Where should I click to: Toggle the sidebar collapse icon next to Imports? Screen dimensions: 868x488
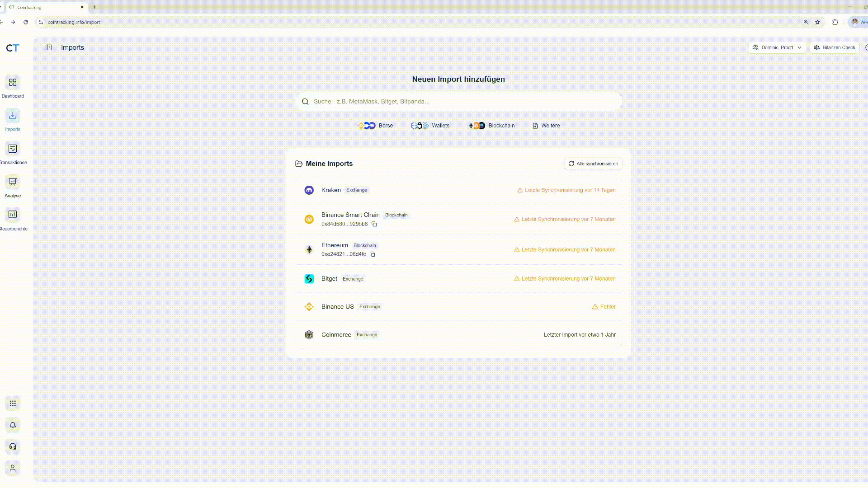(x=49, y=47)
